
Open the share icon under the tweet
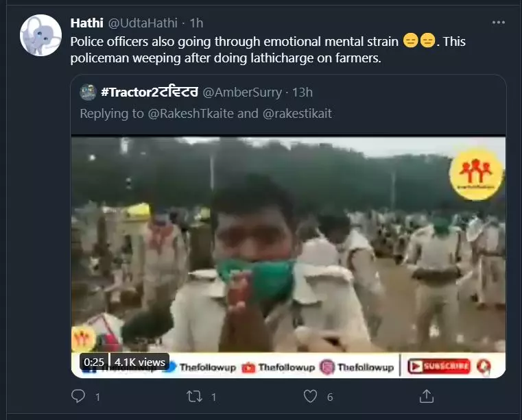(x=427, y=396)
